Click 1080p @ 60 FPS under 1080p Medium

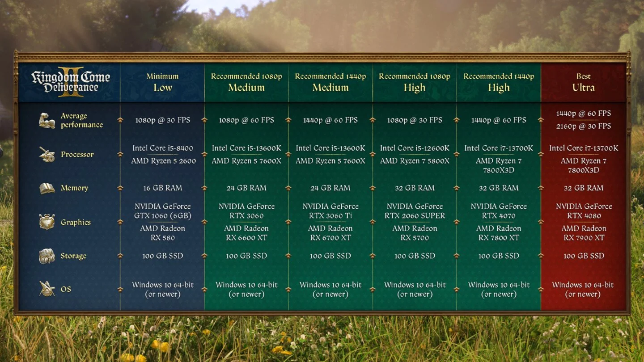click(246, 120)
